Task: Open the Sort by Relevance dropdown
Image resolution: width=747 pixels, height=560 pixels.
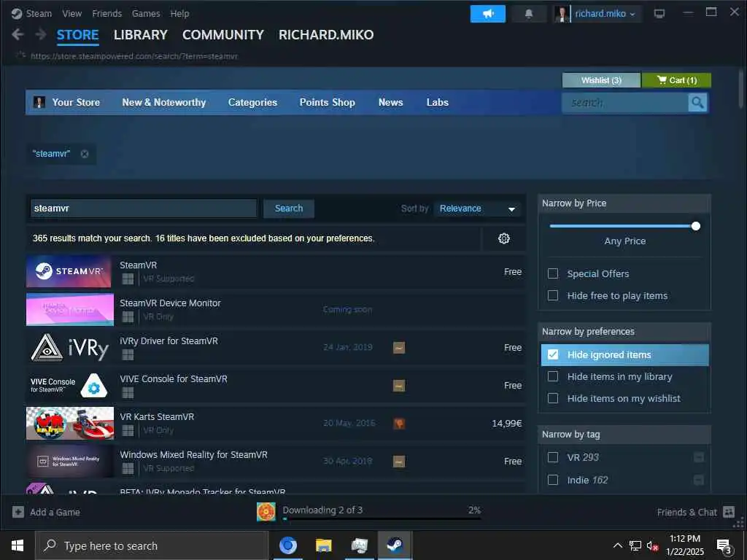Action: point(477,209)
